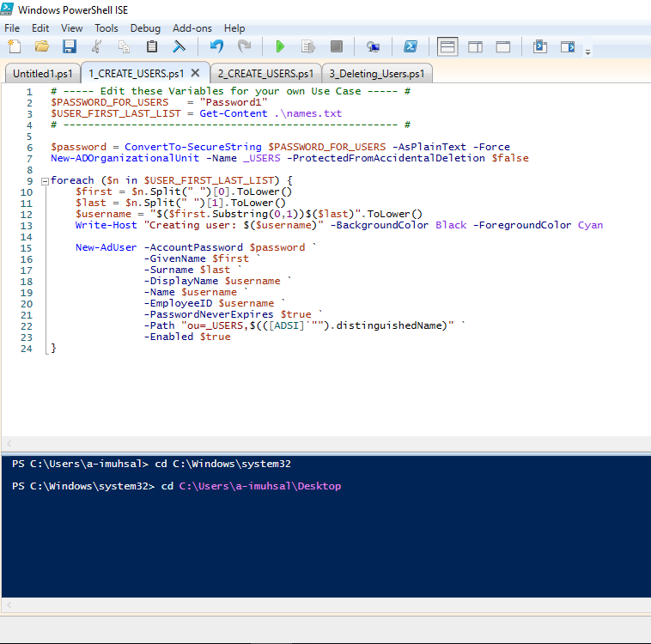Toggle Show Script Pane Top layout
This screenshot has width=651, height=644.
[447, 46]
